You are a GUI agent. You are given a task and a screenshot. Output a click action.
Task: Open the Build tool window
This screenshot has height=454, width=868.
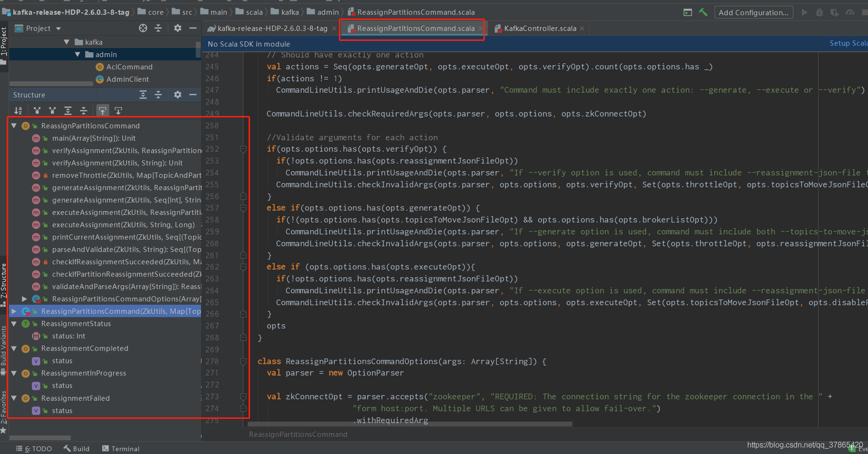click(x=77, y=449)
